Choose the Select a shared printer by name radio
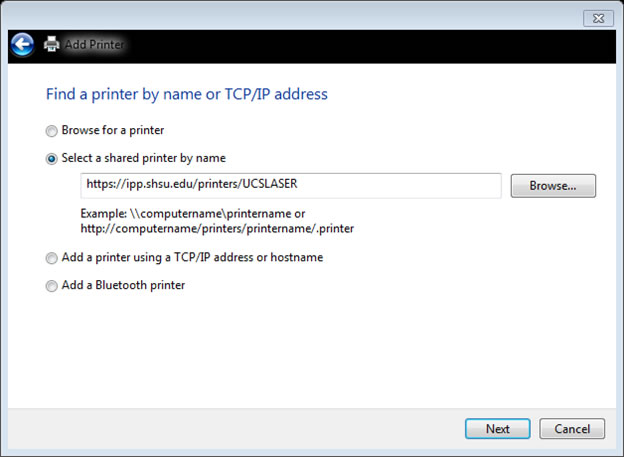 click(51, 158)
